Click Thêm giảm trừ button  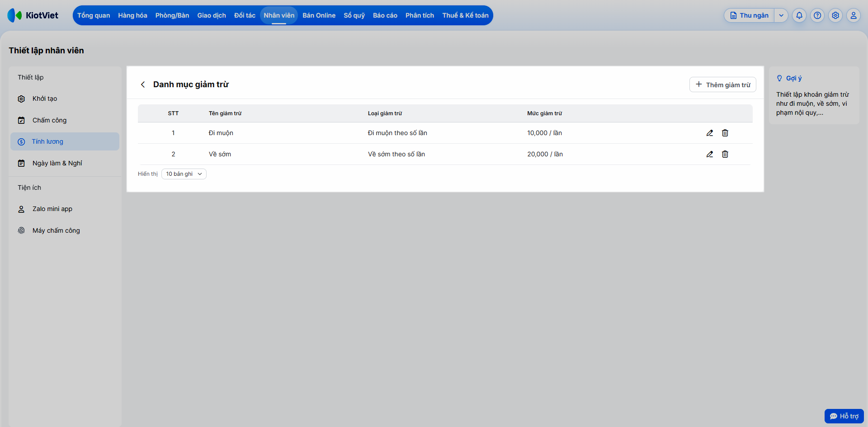[x=723, y=84]
